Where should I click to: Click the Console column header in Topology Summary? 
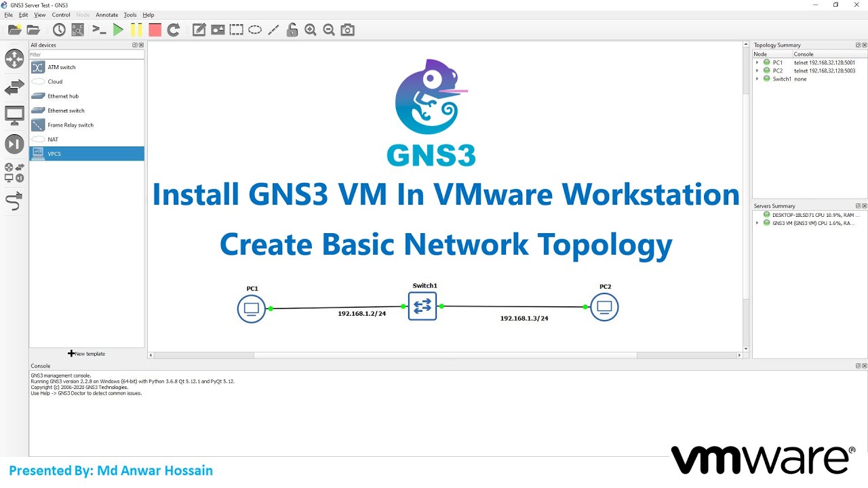[830, 54]
